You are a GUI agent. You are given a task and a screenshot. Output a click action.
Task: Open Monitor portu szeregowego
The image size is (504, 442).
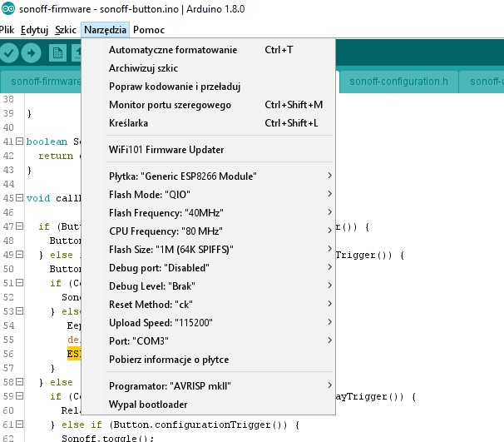[x=208, y=105]
